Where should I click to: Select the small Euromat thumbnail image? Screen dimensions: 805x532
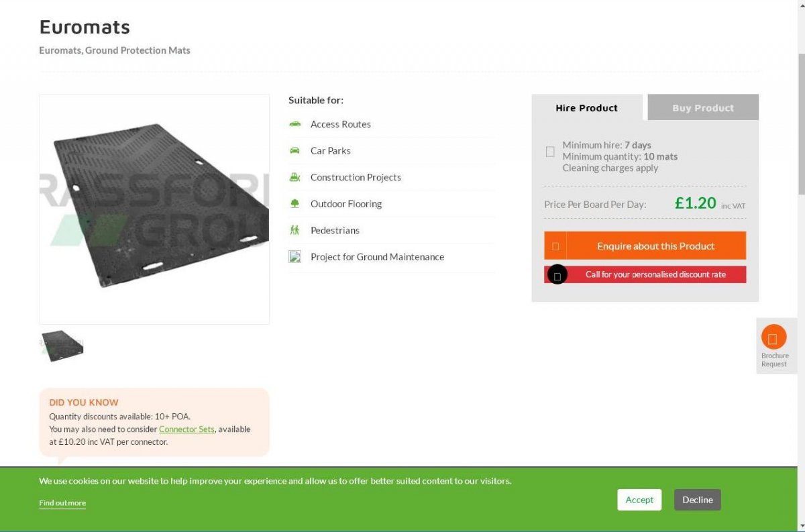(62, 345)
